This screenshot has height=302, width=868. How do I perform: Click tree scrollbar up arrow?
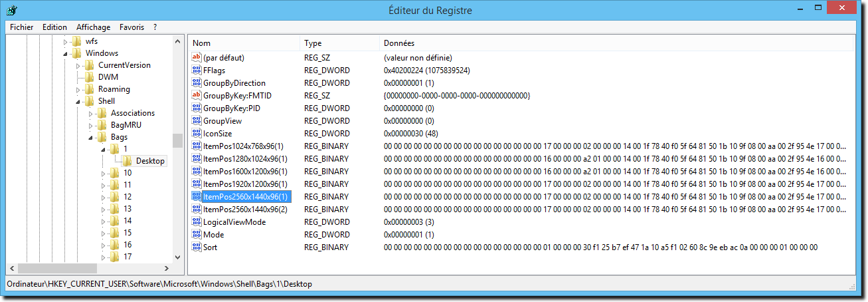(177, 41)
